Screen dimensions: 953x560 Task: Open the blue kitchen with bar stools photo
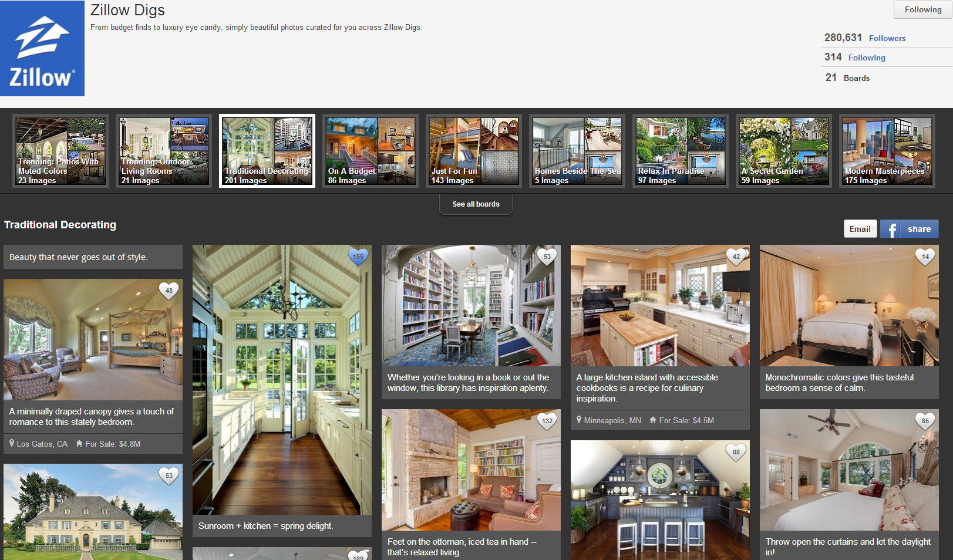pos(660,500)
